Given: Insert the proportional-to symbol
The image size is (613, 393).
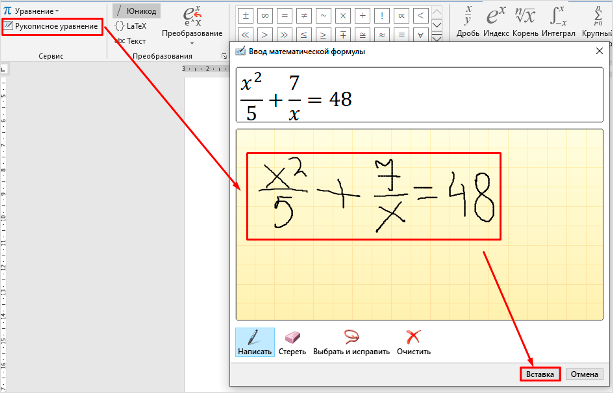Looking at the screenshot, I should (x=401, y=16).
